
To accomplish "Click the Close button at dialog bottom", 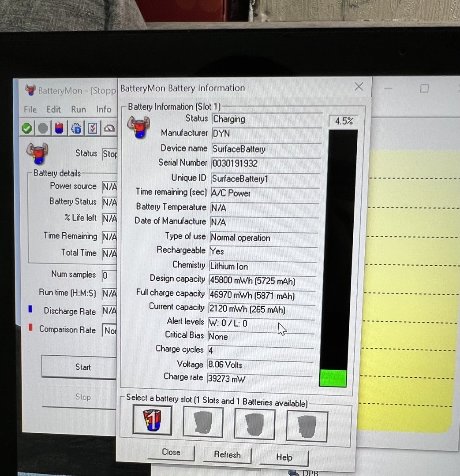I will [x=171, y=452].
